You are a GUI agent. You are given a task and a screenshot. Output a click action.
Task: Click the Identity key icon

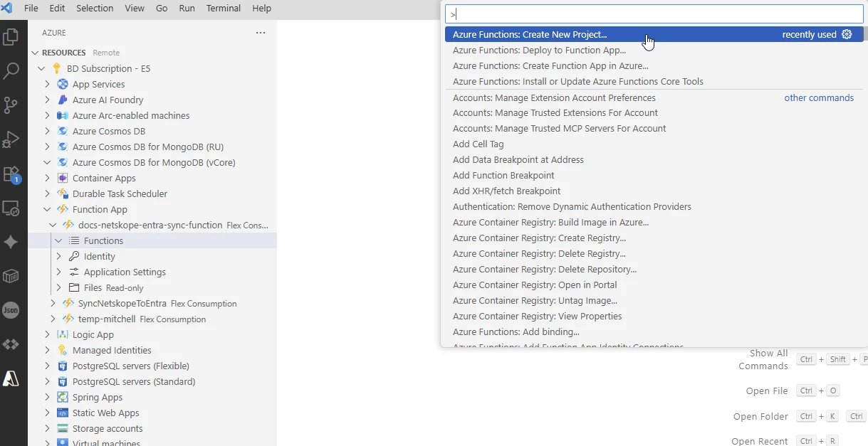click(x=74, y=256)
